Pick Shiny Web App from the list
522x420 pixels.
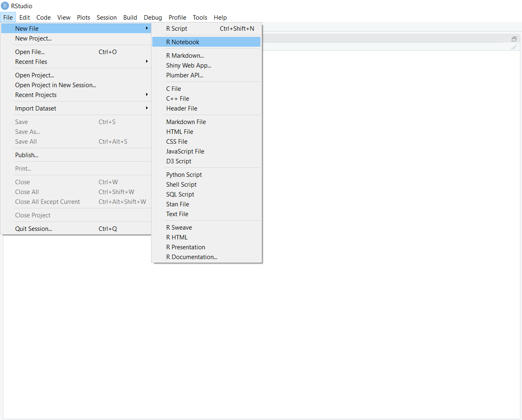pyautogui.click(x=189, y=65)
